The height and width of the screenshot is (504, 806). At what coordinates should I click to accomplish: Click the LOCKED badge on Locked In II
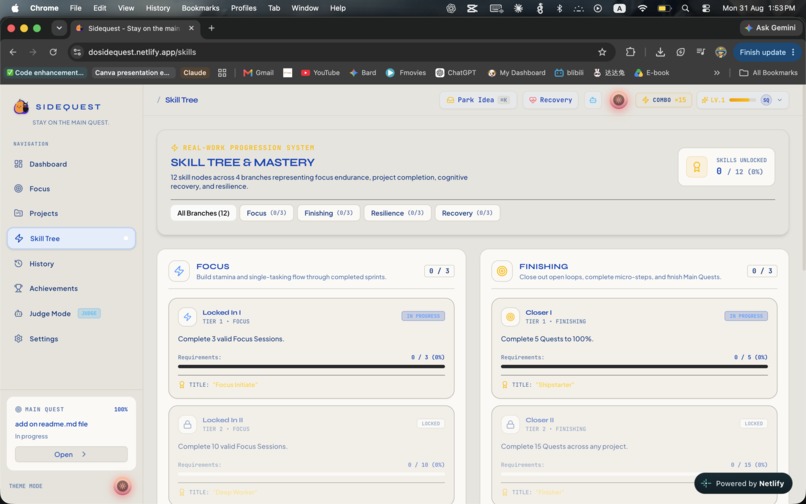[431, 424]
